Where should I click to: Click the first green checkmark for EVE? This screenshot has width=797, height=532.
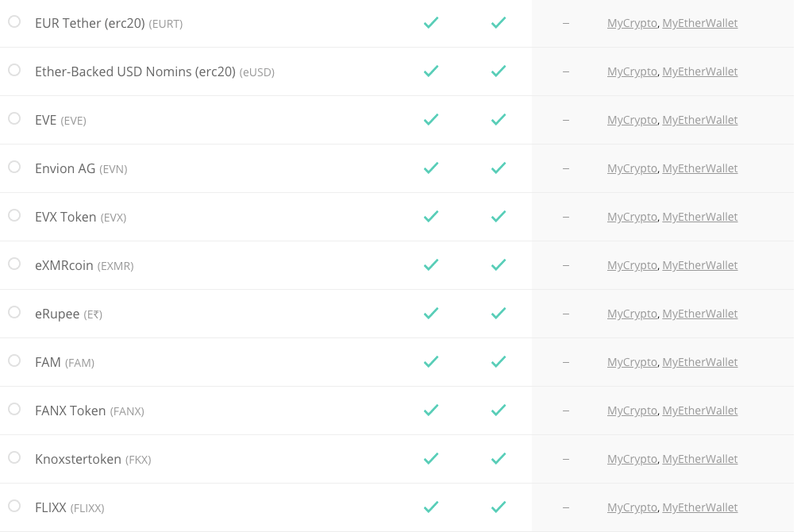pyautogui.click(x=431, y=120)
